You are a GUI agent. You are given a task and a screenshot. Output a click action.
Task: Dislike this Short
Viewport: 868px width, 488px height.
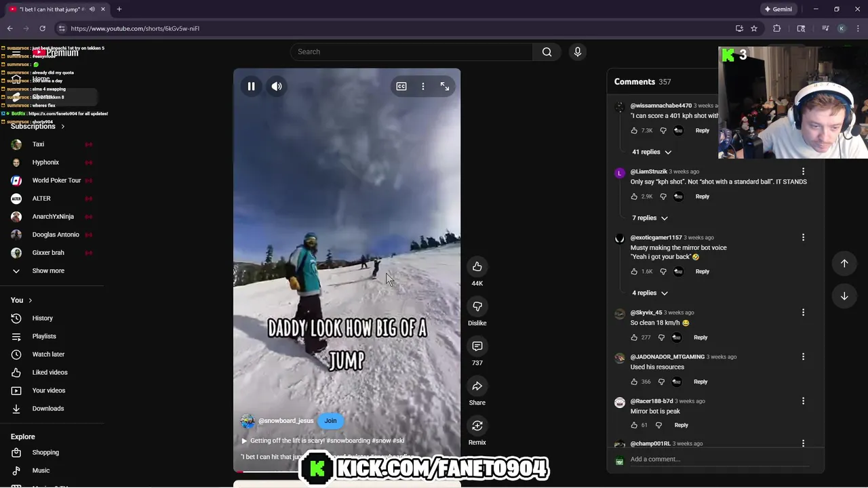pyautogui.click(x=477, y=306)
